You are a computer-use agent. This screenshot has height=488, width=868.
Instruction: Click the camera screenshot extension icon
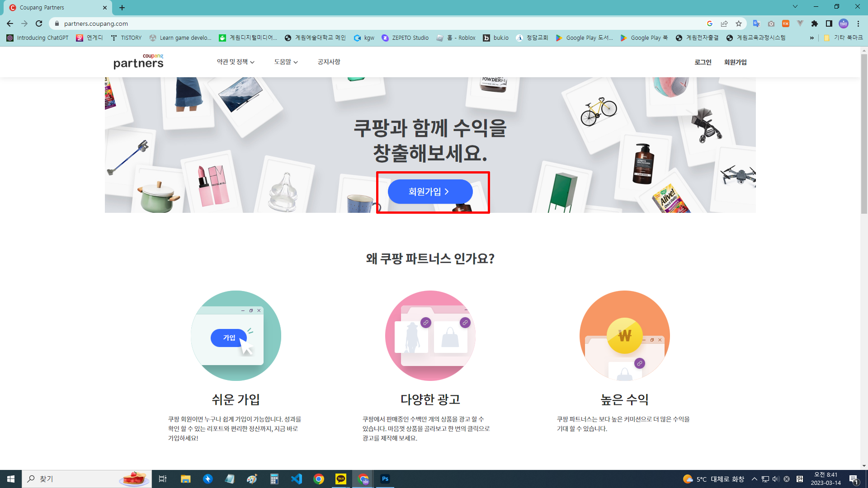[x=771, y=23]
